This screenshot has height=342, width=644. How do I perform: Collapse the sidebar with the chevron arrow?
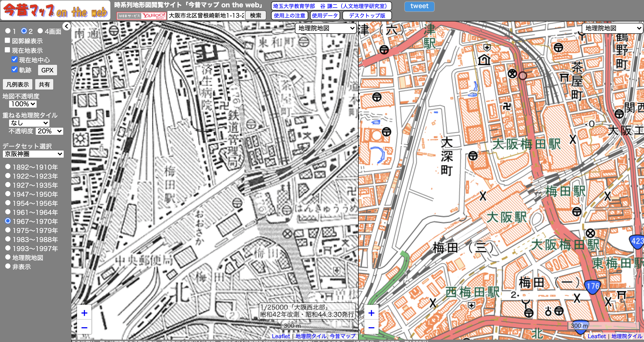(67, 26)
